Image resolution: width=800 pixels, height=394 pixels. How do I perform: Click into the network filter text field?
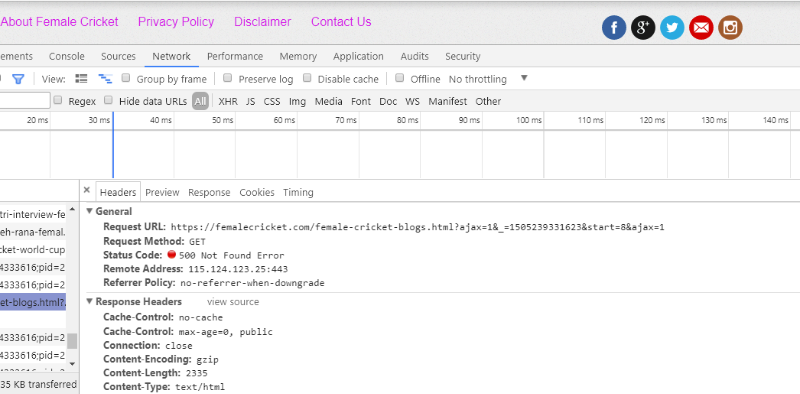click(x=26, y=101)
